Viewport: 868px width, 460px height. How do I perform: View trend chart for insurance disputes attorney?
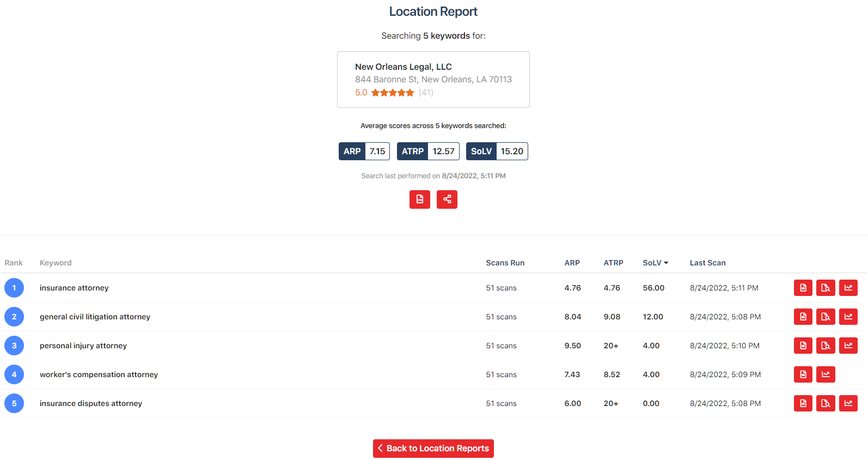[x=848, y=403]
